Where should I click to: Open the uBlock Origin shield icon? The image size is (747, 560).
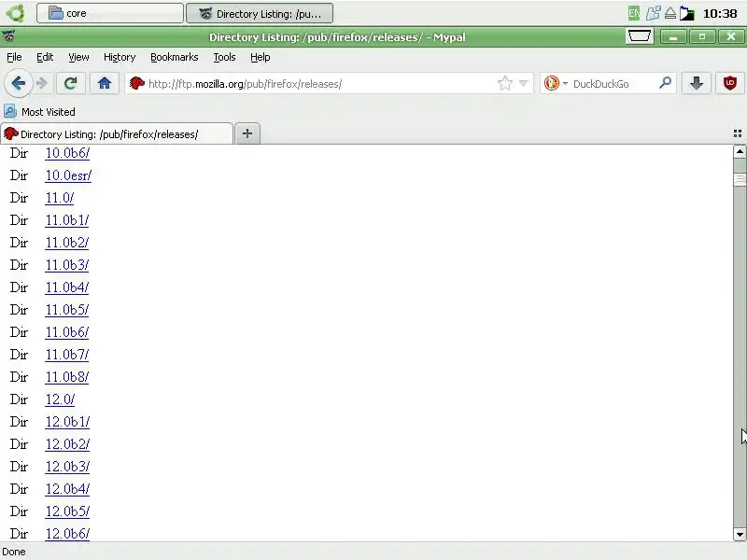pyautogui.click(x=730, y=84)
